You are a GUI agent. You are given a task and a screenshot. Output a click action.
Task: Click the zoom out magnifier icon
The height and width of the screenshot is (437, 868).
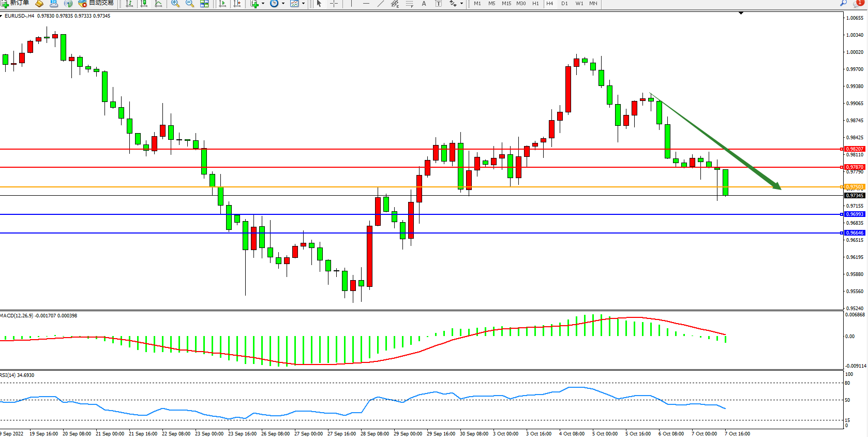190,4
